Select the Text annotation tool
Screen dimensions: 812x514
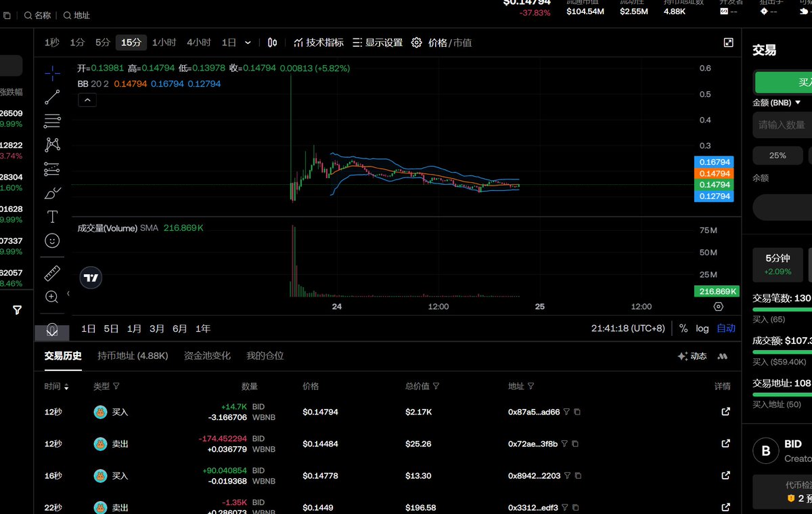coord(52,217)
